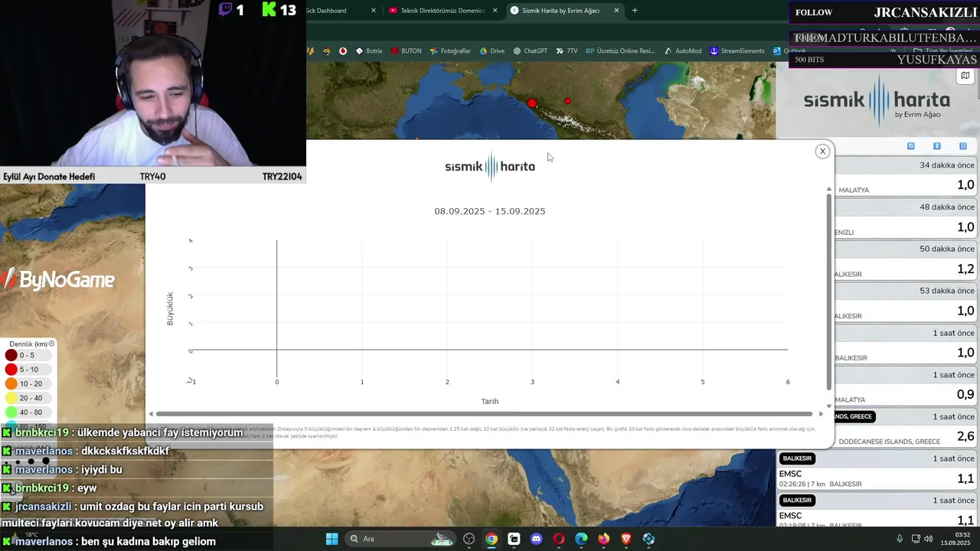This screenshot has width=980, height=551.
Task: Click the popup vertical scrollbar thumb
Action: 828,292
